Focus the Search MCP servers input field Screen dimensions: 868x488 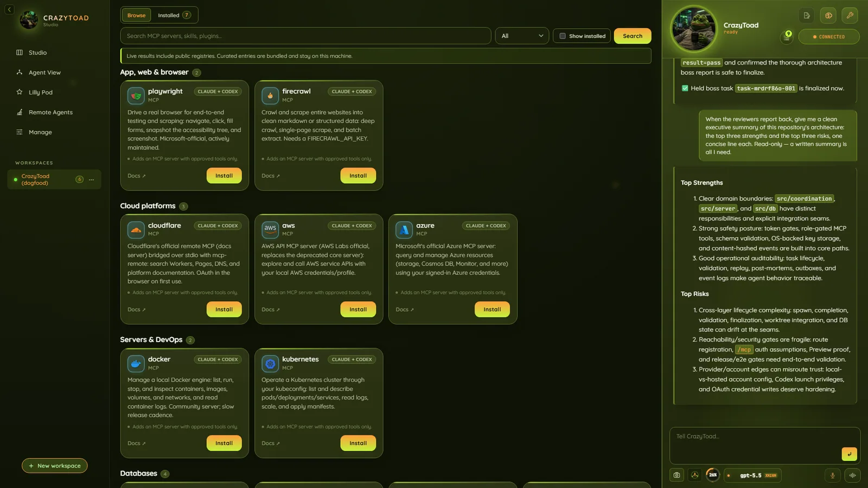[x=305, y=36]
